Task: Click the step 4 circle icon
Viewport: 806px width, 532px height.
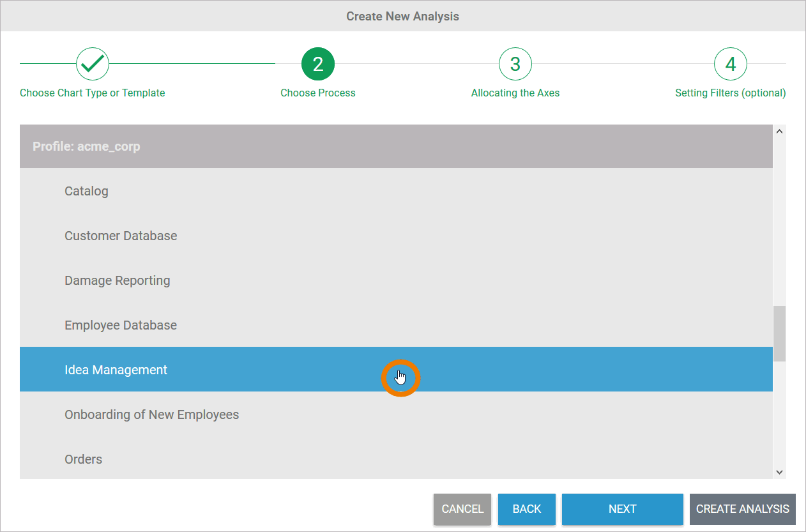Action: (x=730, y=63)
